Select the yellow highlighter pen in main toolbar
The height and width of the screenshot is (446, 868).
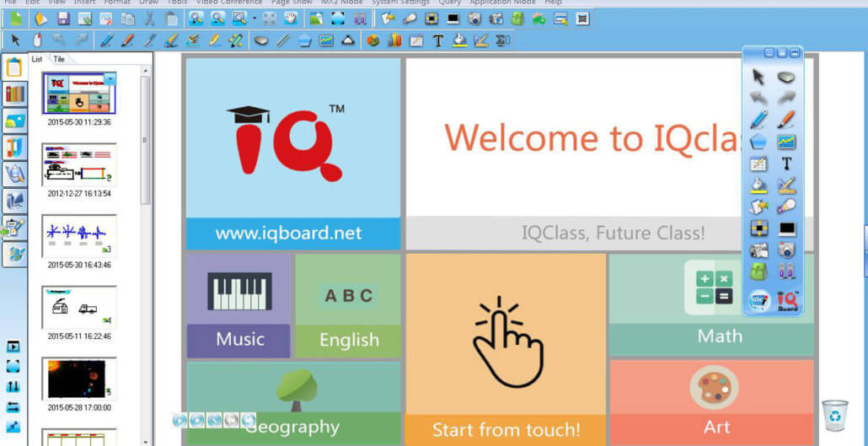[214, 40]
